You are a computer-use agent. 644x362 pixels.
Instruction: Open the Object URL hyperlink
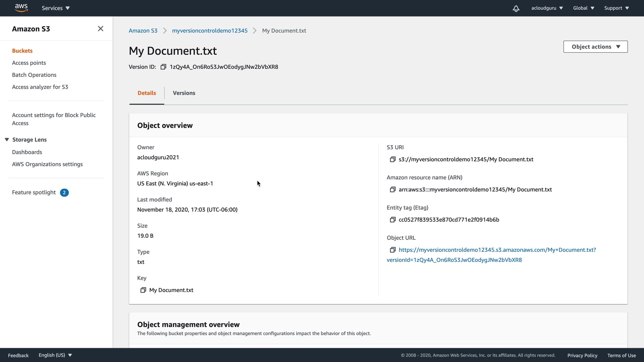[x=497, y=250]
